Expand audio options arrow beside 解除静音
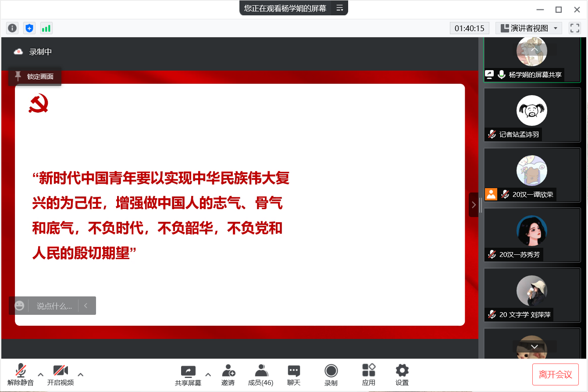This screenshot has height=392, width=588. (41, 374)
